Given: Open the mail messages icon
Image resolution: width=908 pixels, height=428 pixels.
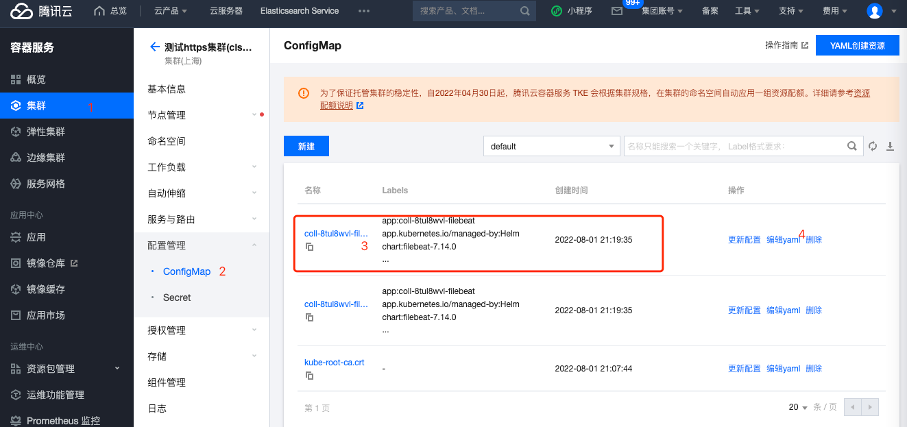Looking at the screenshot, I should 617,11.
